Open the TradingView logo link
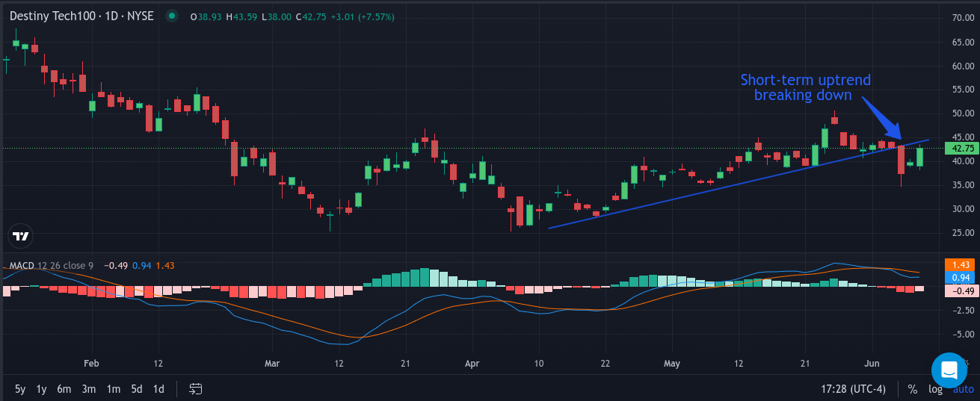The image size is (980, 401). pyautogui.click(x=21, y=236)
